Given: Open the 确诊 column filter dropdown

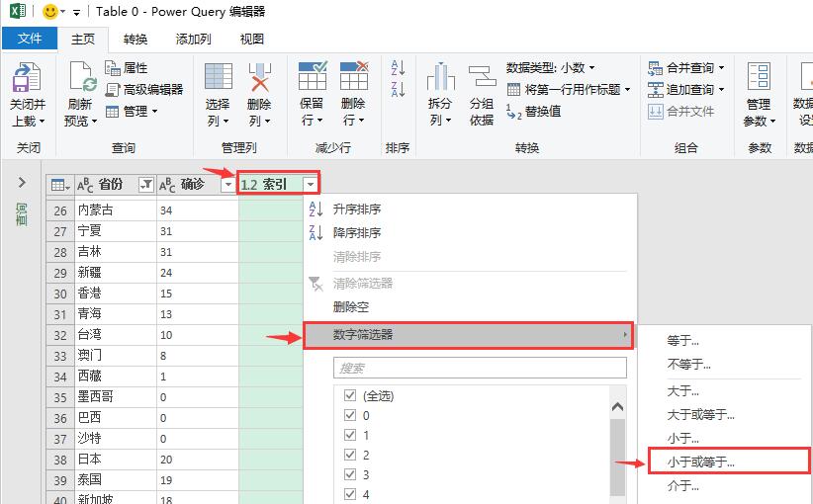Looking at the screenshot, I should tap(228, 184).
